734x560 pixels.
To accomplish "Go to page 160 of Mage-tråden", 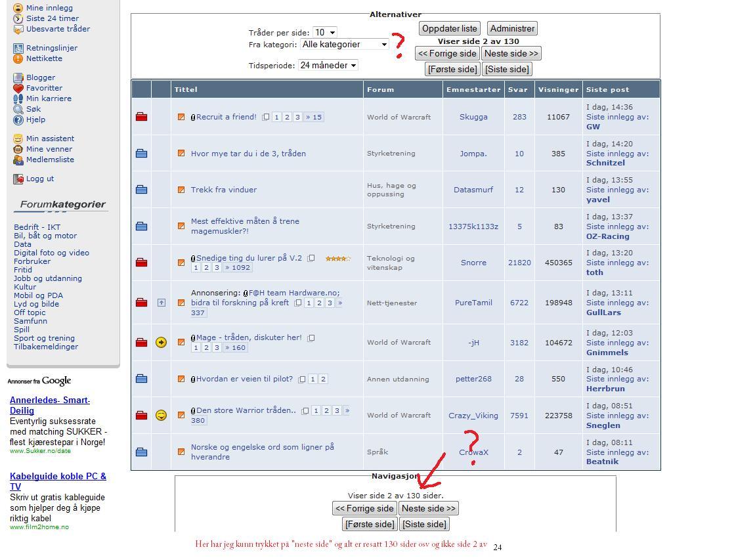I will pyautogui.click(x=236, y=347).
